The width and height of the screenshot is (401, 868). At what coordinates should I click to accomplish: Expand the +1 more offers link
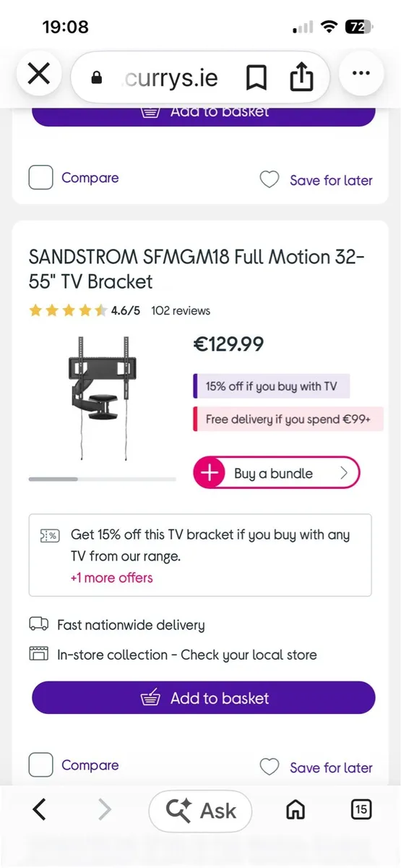pos(111,577)
